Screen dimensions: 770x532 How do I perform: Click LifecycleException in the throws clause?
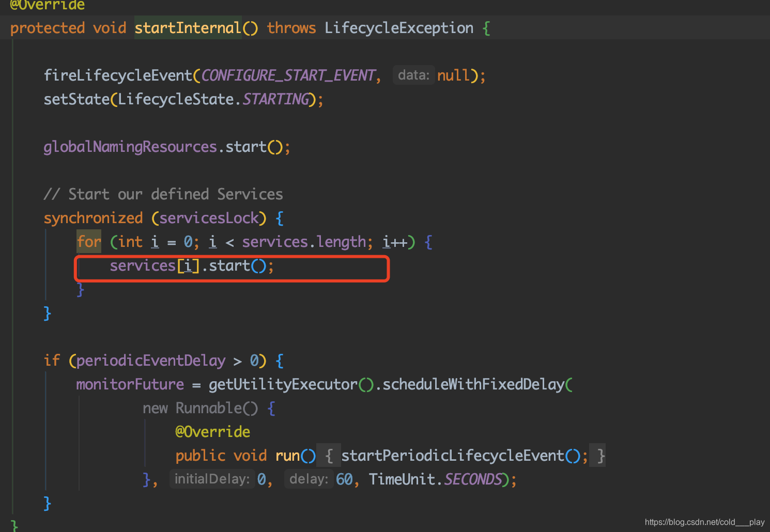click(x=399, y=28)
